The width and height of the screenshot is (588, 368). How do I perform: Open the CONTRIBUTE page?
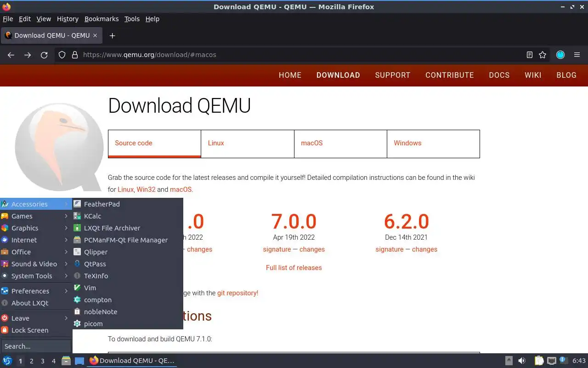(x=450, y=75)
